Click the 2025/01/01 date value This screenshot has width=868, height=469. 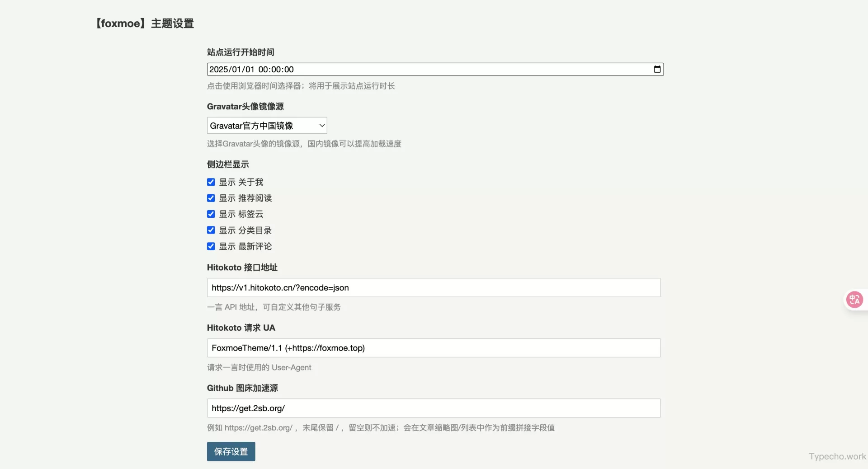coord(251,69)
